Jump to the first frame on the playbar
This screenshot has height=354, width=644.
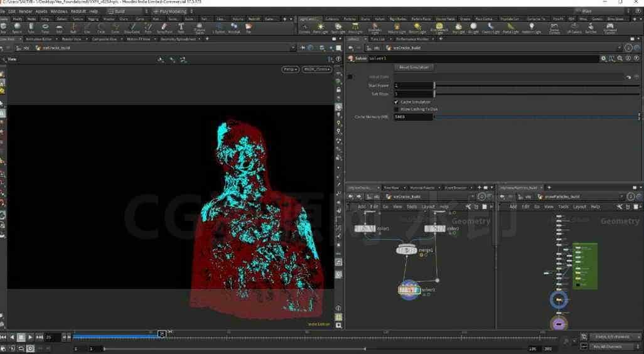(x=3, y=338)
